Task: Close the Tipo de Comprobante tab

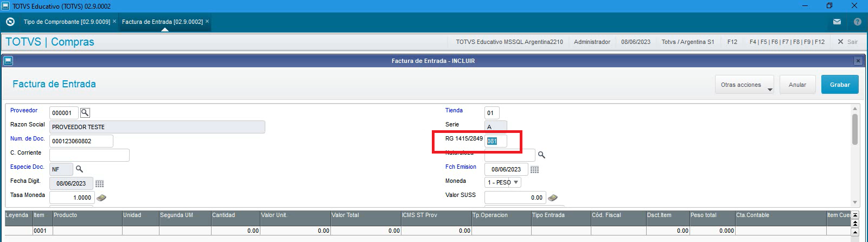Action: point(114,21)
